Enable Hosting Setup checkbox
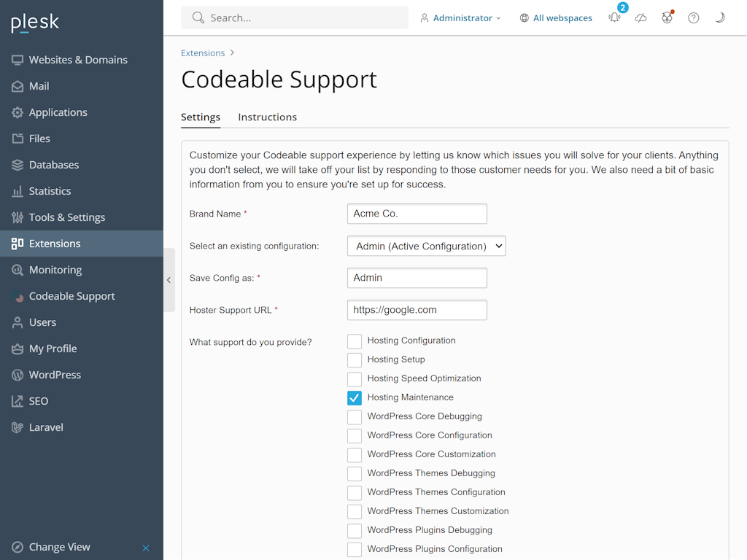This screenshot has height=560, width=747. [355, 360]
